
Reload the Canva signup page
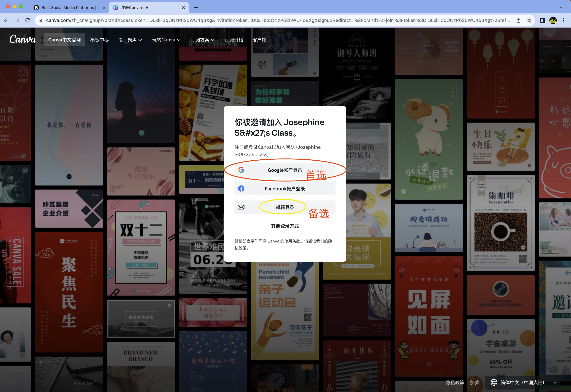(x=28, y=20)
